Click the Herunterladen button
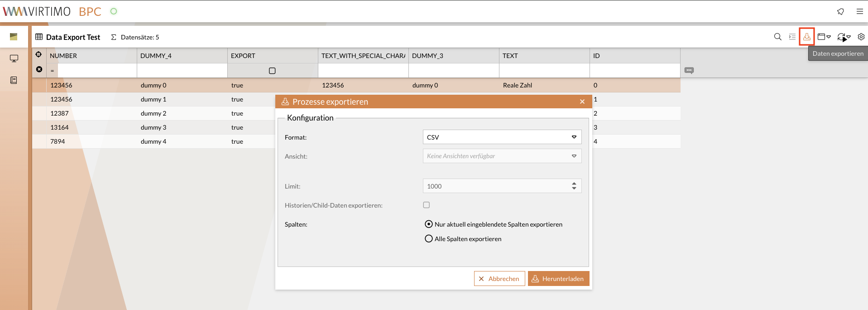Viewport: 868px width, 310px height. click(558, 279)
